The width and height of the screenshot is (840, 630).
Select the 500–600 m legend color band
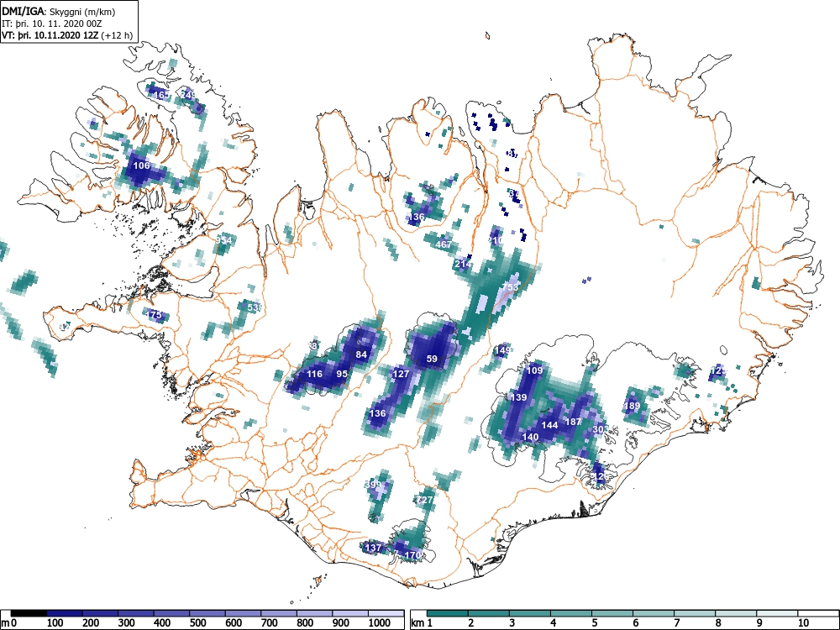pyautogui.click(x=207, y=613)
